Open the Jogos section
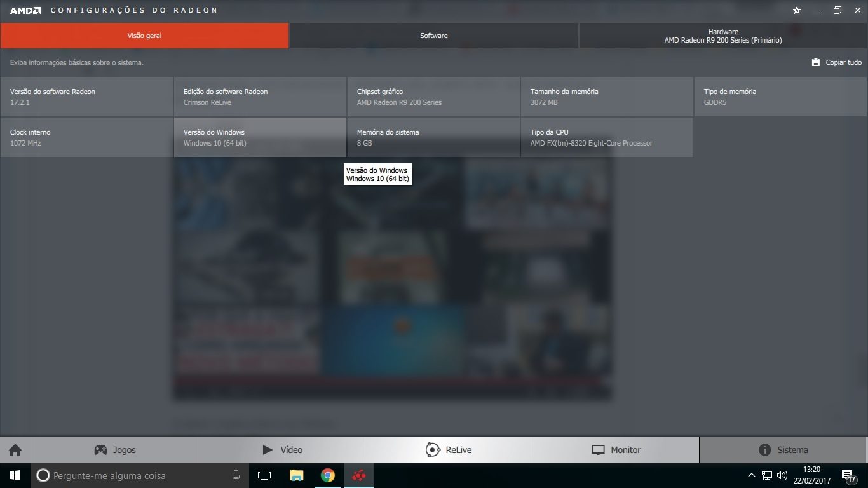 [114, 450]
